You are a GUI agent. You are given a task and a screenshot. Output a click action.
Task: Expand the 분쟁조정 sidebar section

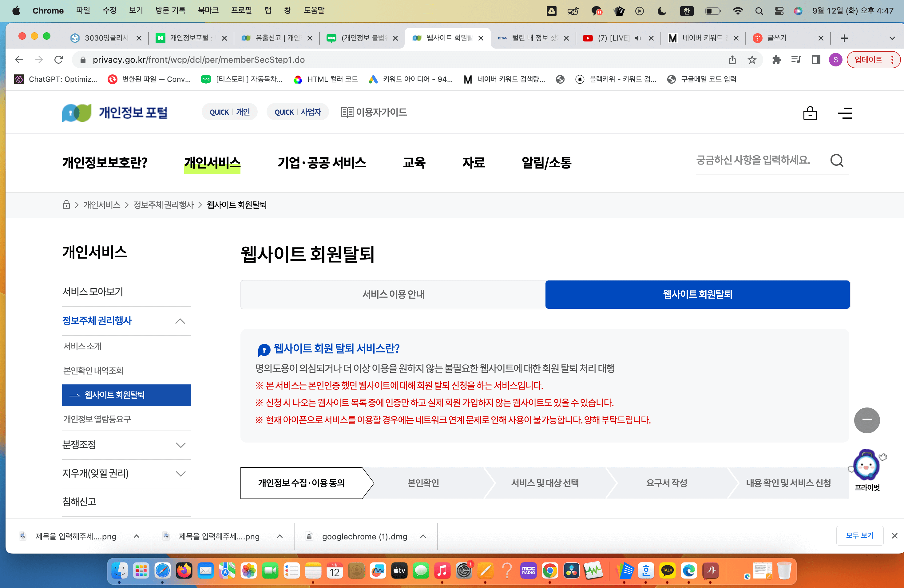point(180,445)
